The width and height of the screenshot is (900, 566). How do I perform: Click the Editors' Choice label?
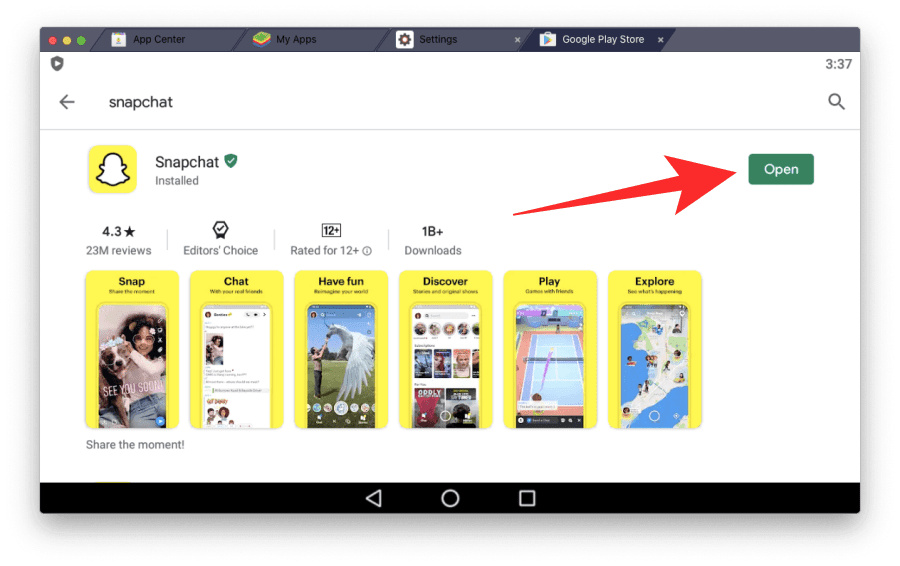(x=220, y=251)
